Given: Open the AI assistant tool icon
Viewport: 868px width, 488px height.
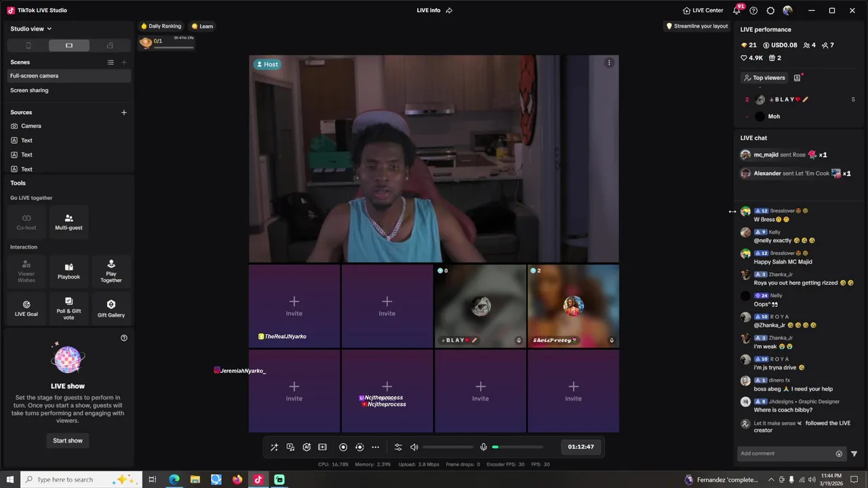Looking at the screenshot, I should (x=307, y=447).
